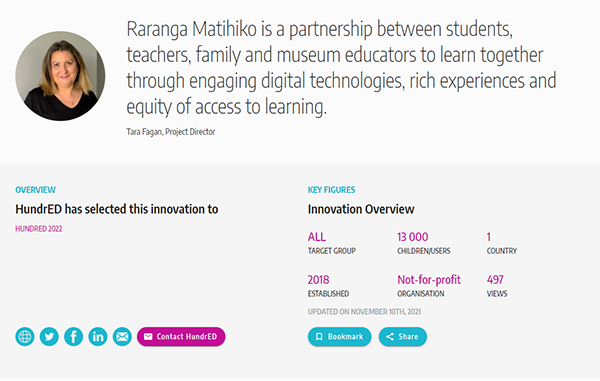Viewport: 600px width, 381px height.
Task: Click the 13 000 children/users figure
Action: click(x=412, y=237)
